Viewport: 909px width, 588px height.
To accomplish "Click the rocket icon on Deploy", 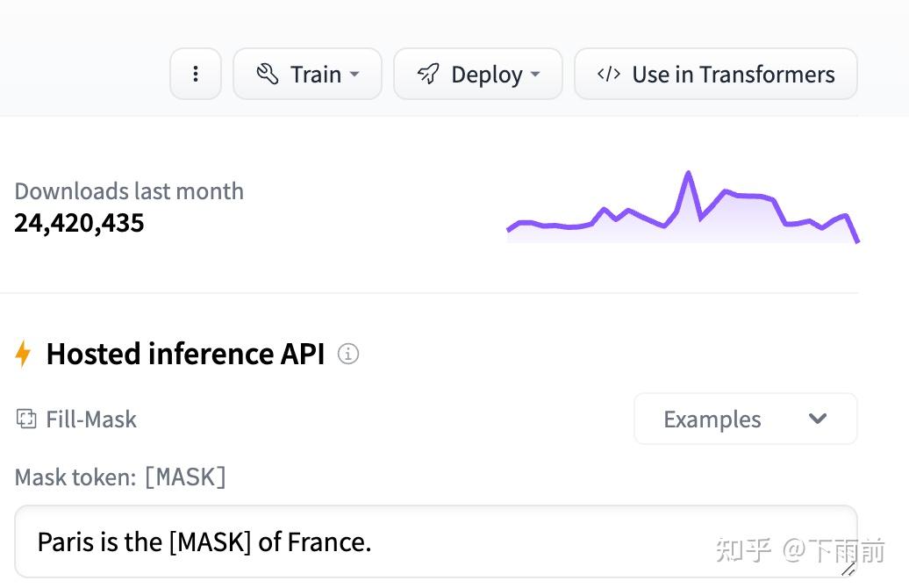I will pos(428,75).
